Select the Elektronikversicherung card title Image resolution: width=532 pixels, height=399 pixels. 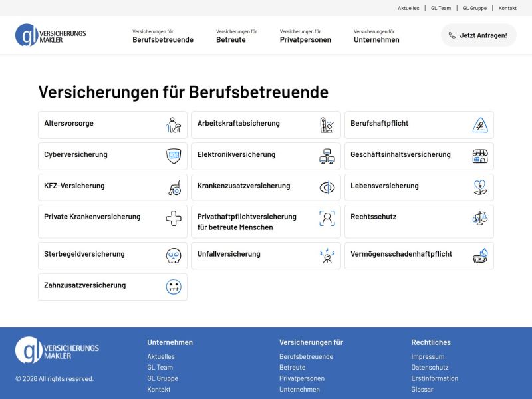coord(236,155)
